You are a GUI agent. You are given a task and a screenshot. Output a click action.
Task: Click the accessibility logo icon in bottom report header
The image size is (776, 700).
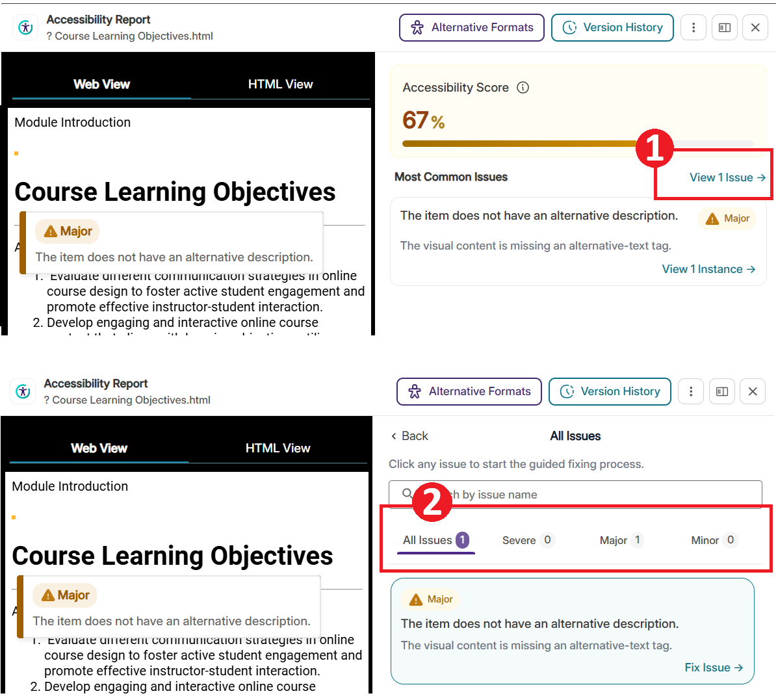coord(23,391)
